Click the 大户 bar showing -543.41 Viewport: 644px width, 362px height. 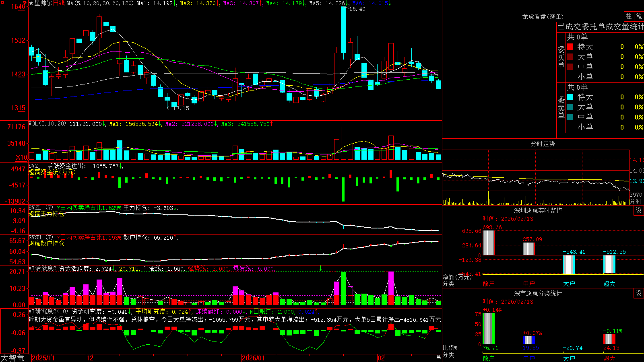coord(569,264)
